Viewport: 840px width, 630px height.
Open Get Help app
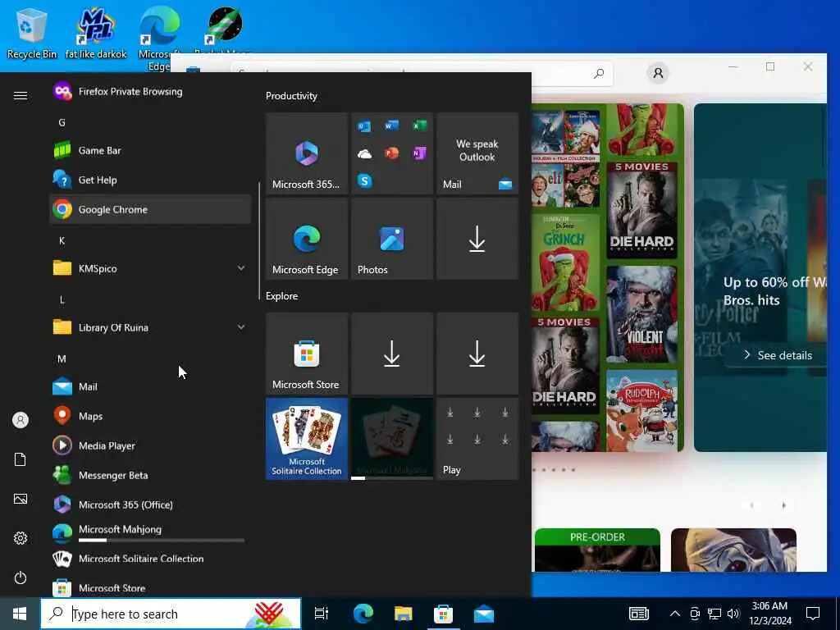click(150, 180)
